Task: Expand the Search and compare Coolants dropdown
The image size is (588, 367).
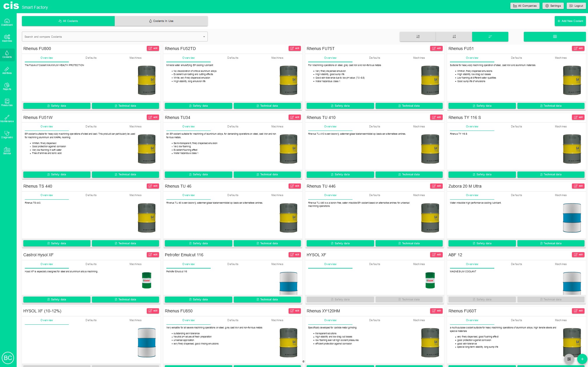Action: [204, 37]
